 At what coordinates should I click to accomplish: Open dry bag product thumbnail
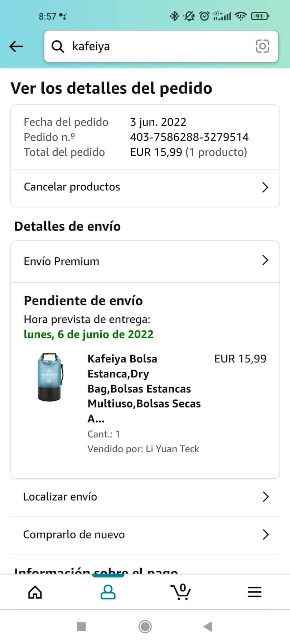[x=50, y=377]
